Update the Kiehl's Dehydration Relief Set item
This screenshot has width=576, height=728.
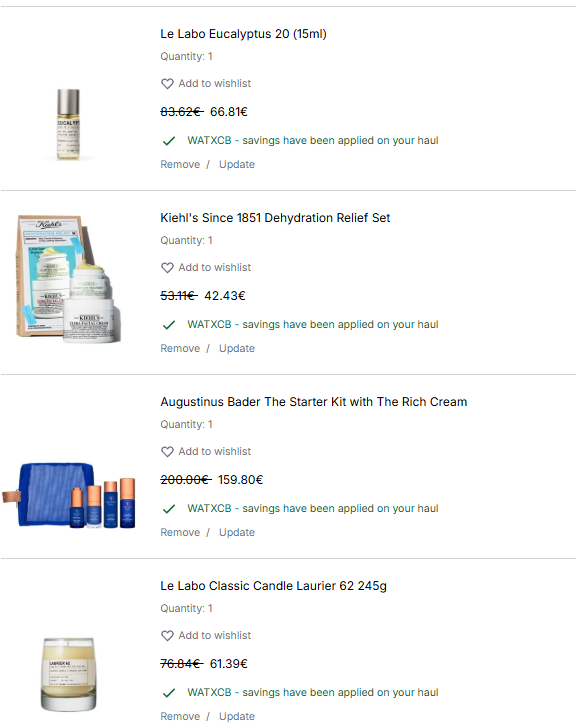237,348
